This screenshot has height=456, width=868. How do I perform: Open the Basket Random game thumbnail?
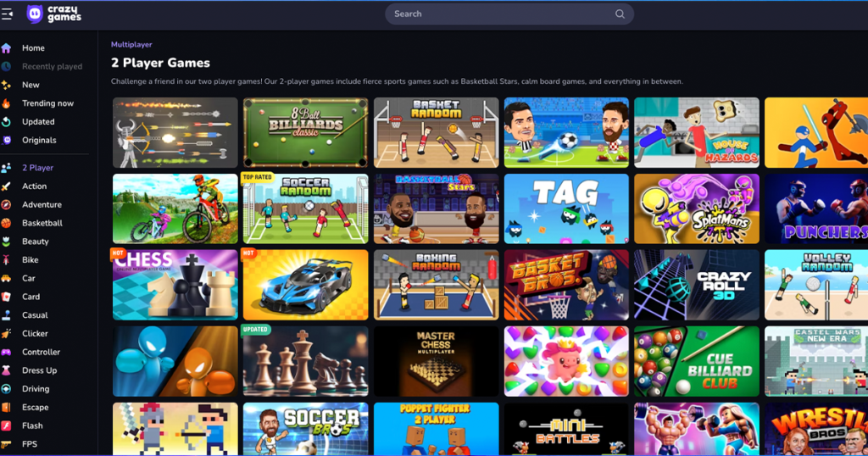[x=437, y=133]
